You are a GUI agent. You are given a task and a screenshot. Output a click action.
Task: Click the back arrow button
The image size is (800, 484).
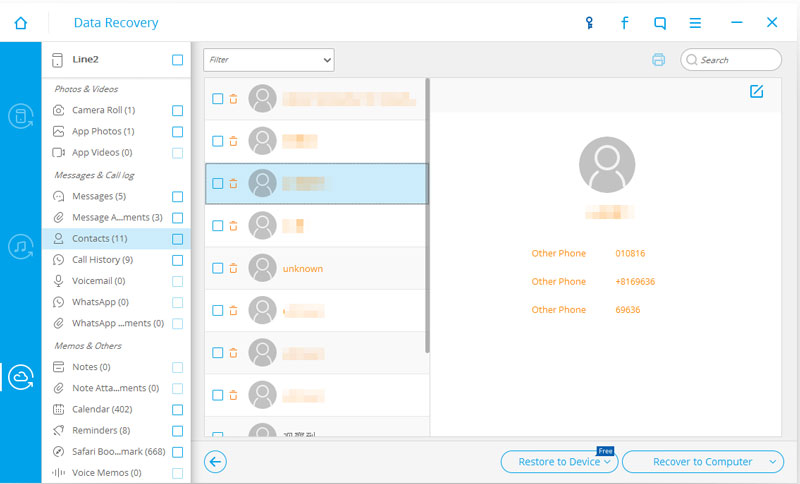(215, 462)
